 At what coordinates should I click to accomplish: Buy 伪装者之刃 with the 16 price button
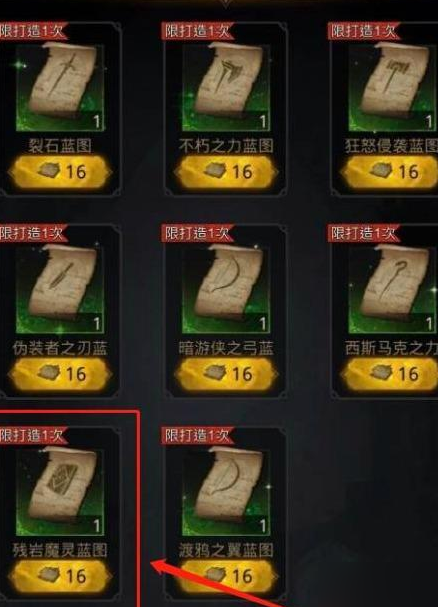click(x=60, y=374)
